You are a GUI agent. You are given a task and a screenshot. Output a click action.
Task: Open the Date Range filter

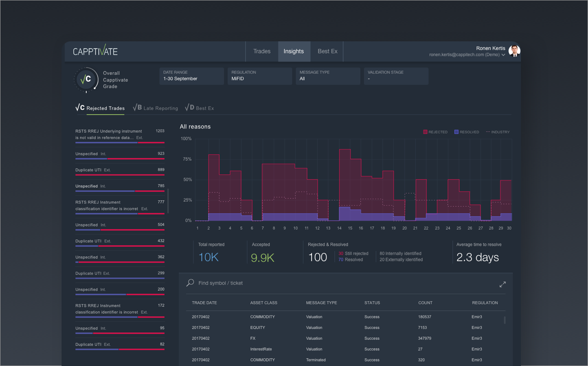tap(192, 76)
